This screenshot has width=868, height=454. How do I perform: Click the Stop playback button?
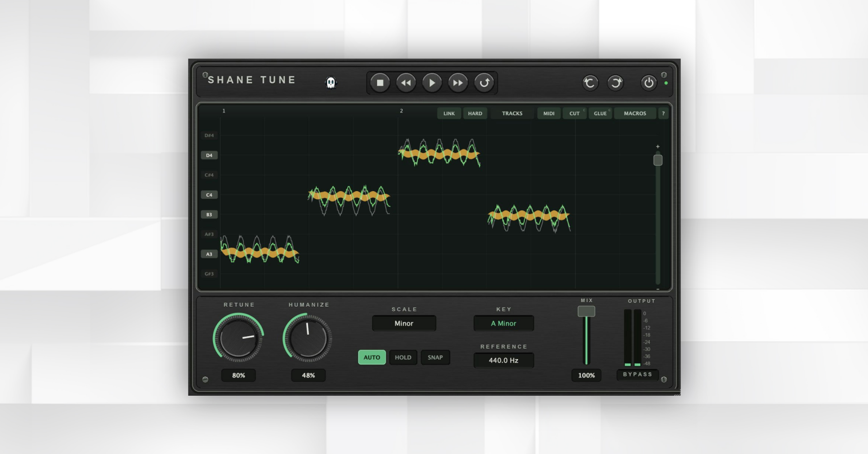tap(380, 83)
